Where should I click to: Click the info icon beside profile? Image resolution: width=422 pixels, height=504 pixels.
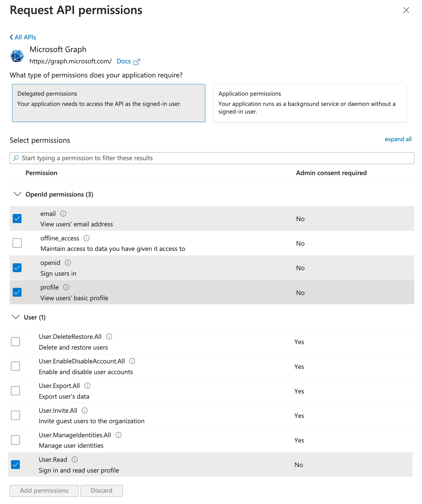click(66, 287)
